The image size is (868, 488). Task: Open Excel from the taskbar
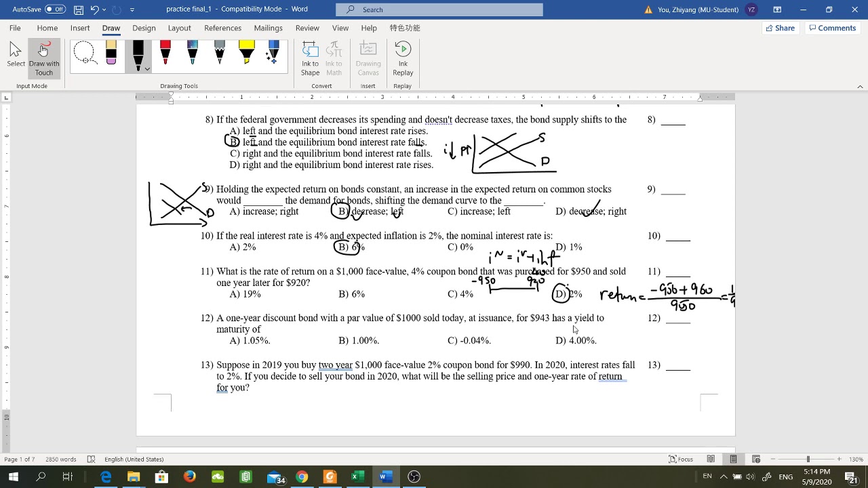pyautogui.click(x=357, y=476)
